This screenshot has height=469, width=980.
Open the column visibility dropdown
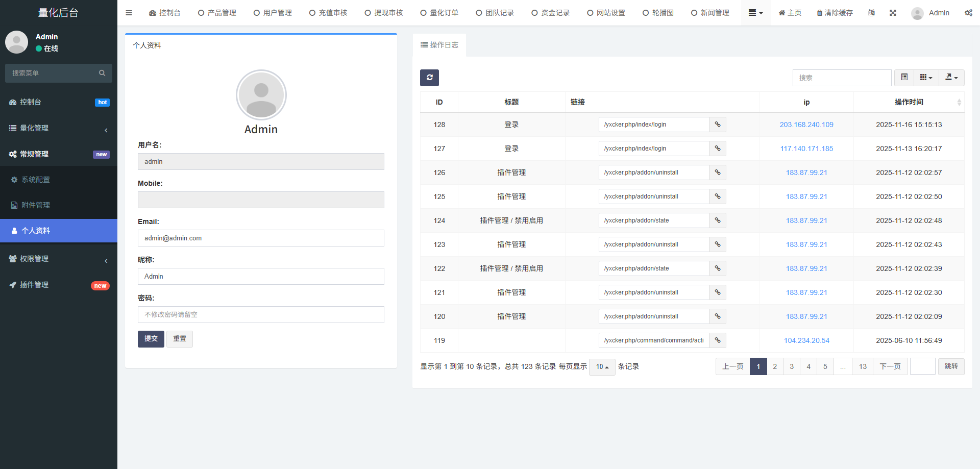(926, 78)
